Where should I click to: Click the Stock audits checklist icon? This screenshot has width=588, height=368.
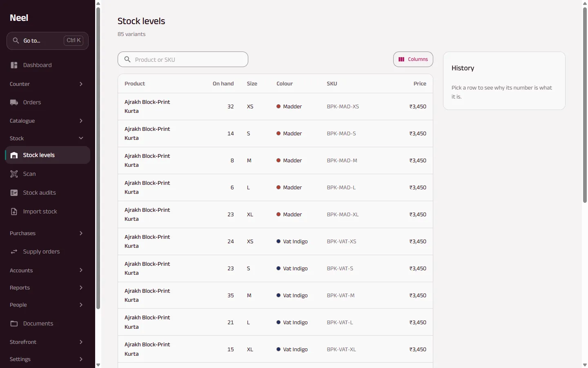(x=14, y=193)
